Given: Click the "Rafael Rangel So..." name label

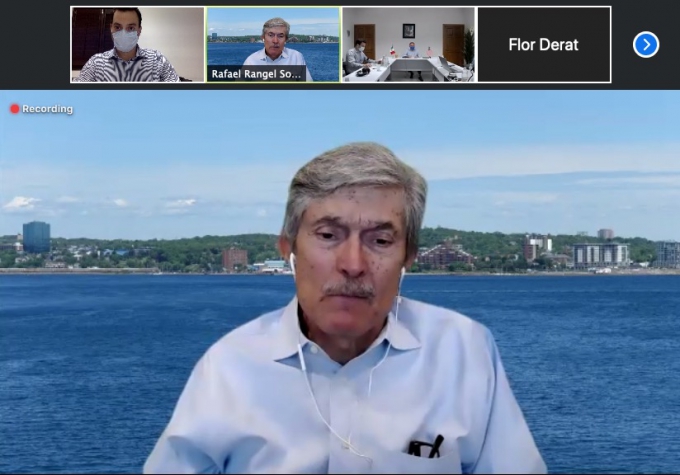Looking at the screenshot, I should click(257, 74).
